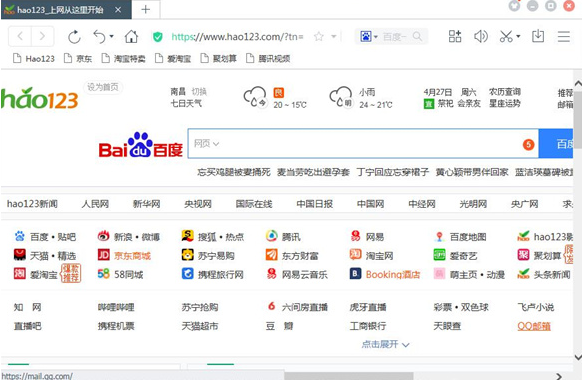582x382 pixels.
Task: Go to browser home page icon
Action: point(131,36)
